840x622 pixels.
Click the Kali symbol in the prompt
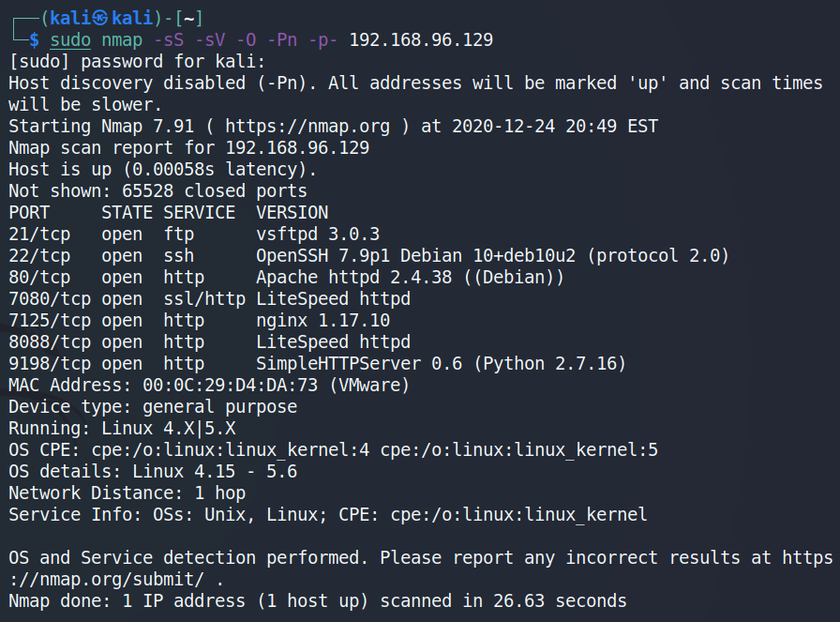[94, 18]
